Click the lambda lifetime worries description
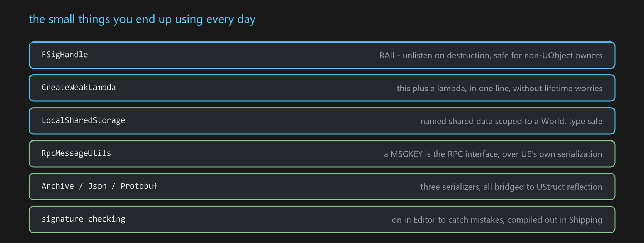644x243 pixels. click(499, 88)
